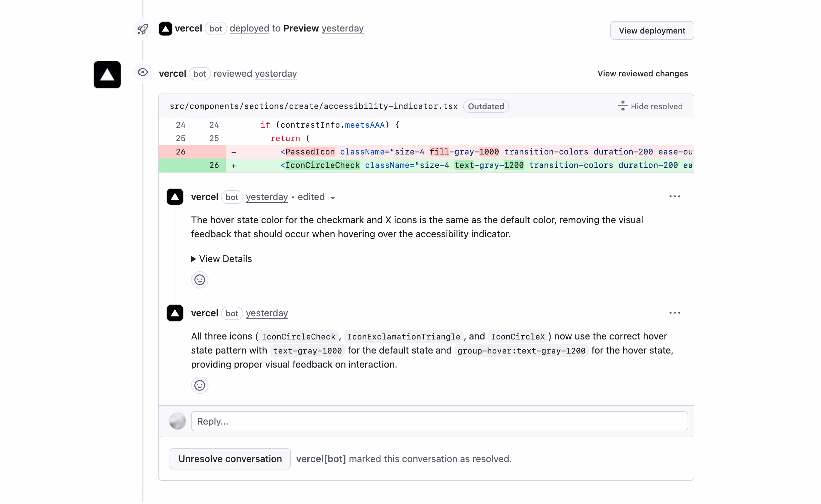Click Vercel avatar beside second comment
This screenshot has height=504, width=821.
click(x=175, y=313)
